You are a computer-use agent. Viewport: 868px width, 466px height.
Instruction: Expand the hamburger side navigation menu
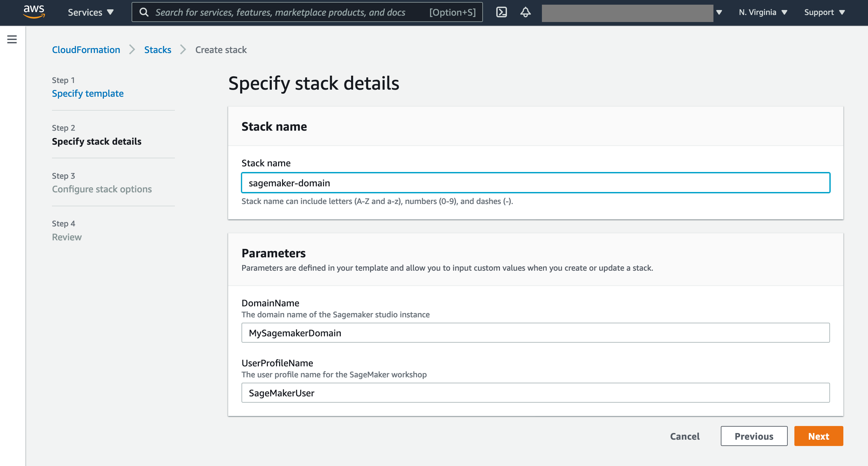12,39
